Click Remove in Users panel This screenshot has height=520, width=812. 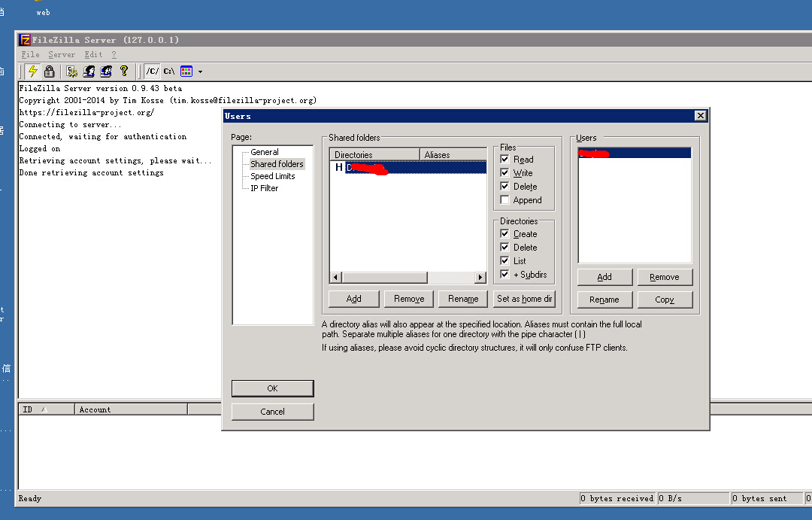click(665, 277)
